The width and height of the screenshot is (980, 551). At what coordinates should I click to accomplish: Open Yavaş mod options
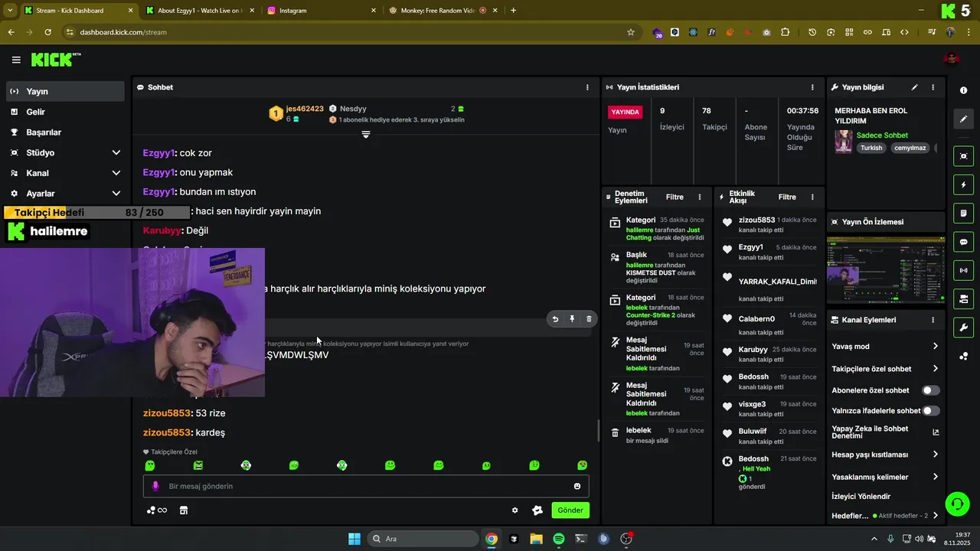coord(885,347)
